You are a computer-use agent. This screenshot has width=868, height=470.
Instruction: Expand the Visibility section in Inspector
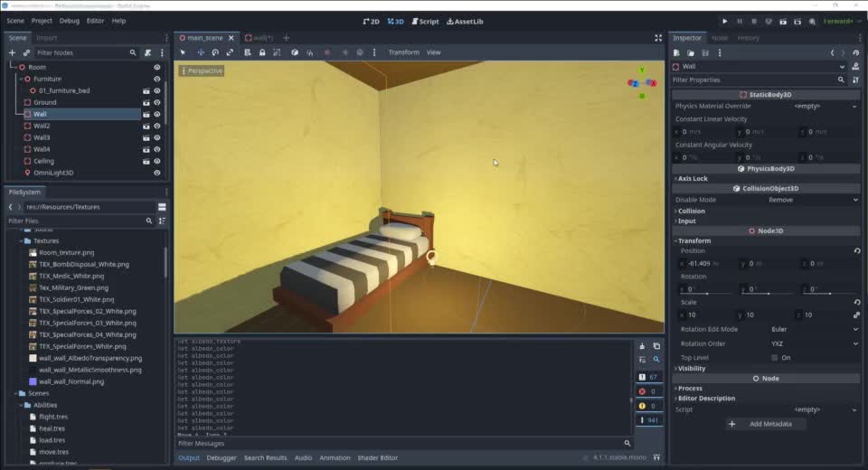pos(692,369)
